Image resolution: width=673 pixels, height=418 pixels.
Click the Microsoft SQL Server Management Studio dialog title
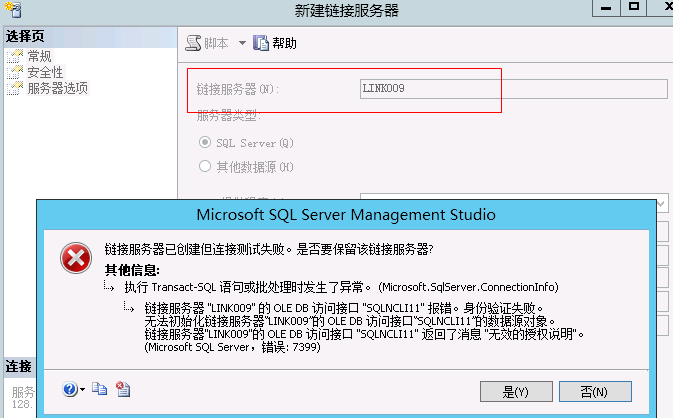(x=346, y=215)
